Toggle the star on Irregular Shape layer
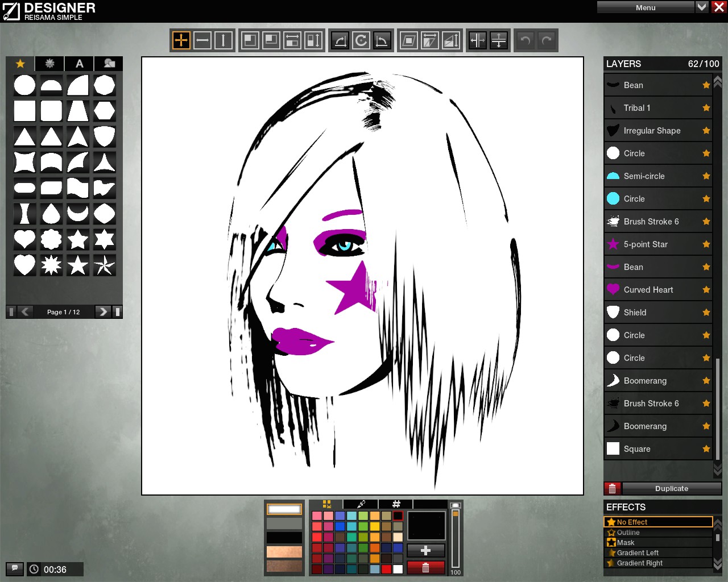Viewport: 728px width, 582px height. pos(706,131)
